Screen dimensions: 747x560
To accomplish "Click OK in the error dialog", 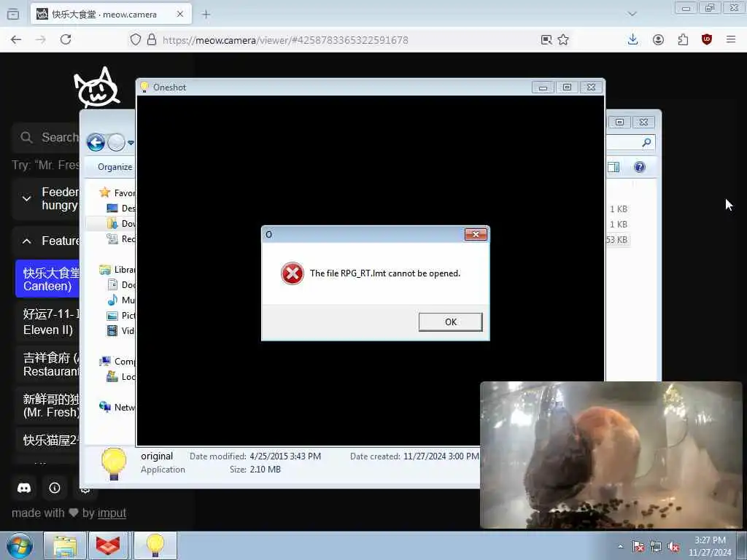I will [x=450, y=322].
